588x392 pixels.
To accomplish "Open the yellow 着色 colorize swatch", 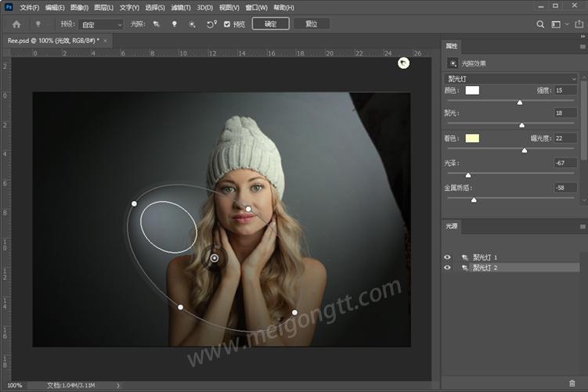I will pos(472,138).
